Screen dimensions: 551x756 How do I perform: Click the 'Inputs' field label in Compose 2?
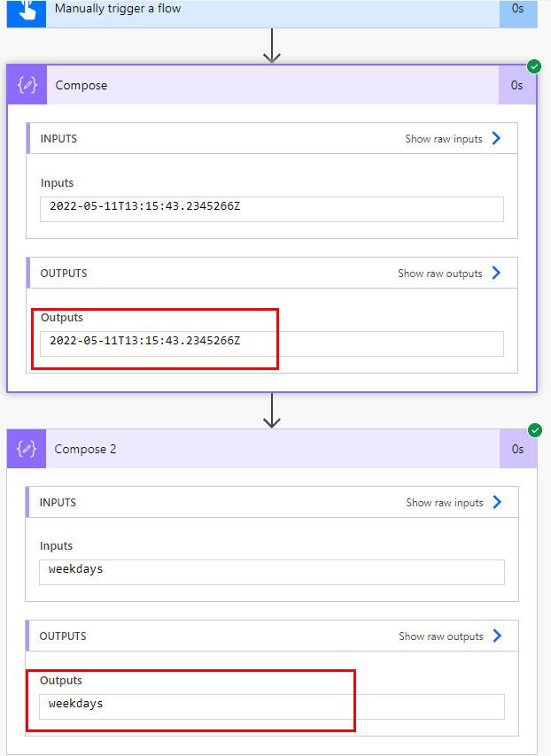pos(56,546)
